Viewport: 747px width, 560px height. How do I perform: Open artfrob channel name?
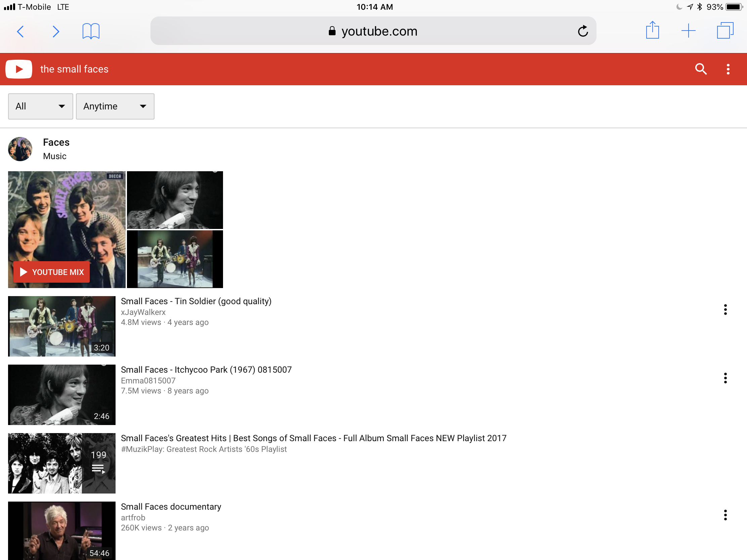[133, 518]
